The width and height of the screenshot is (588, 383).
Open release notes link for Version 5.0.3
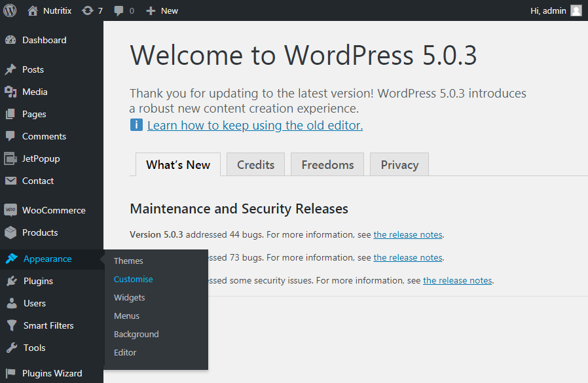[408, 235]
